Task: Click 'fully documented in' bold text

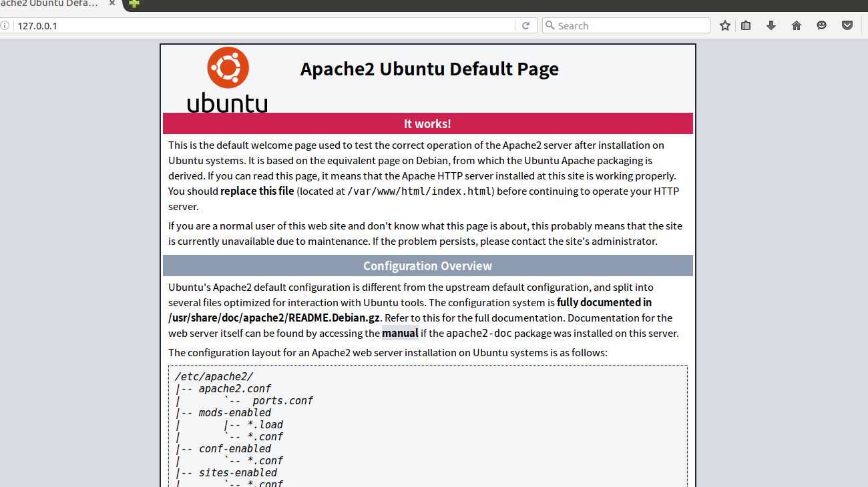Action: (604, 302)
